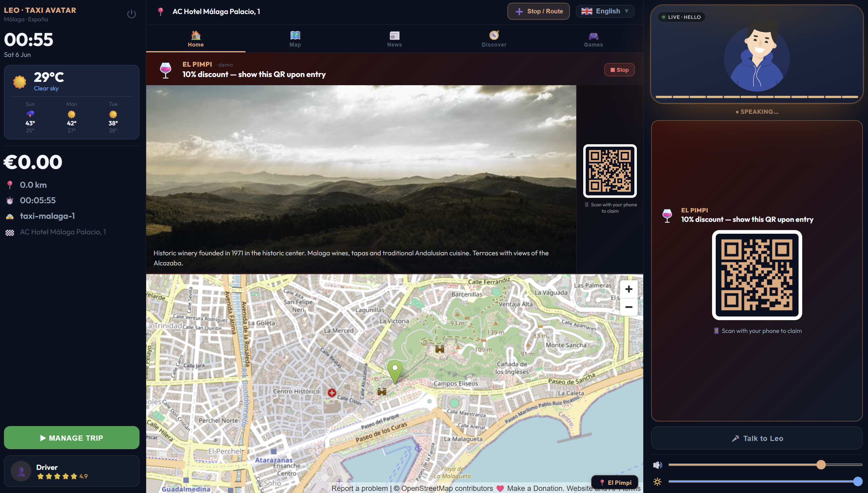Click Tuesday's sunny forecast icon
This screenshot has width=868, height=493.
tap(113, 114)
